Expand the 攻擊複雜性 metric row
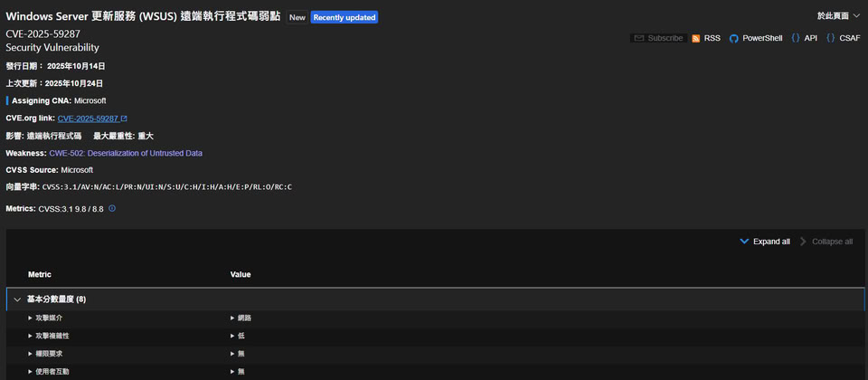The image size is (868, 380). pyautogui.click(x=31, y=336)
